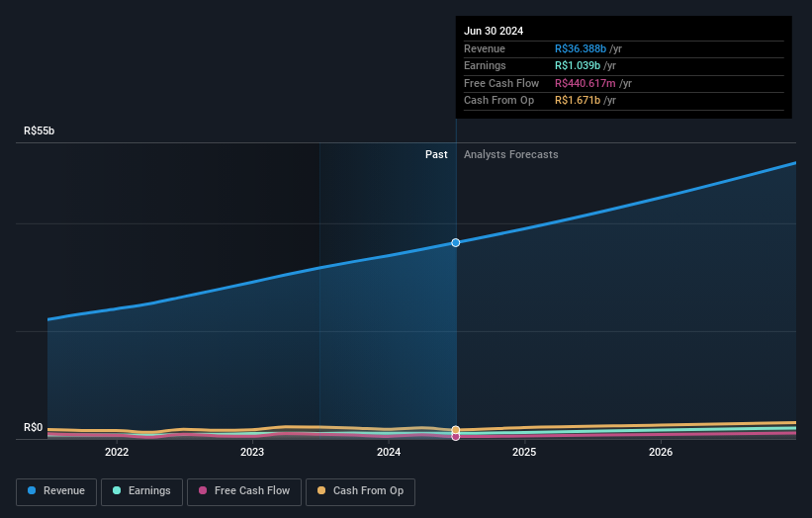Click the Free Cash Flow label in tooltip

(501, 83)
